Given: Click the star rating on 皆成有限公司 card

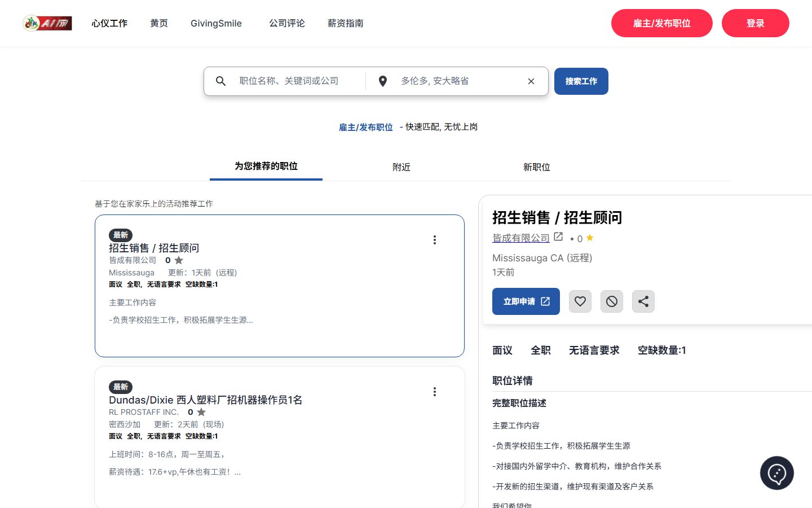Looking at the screenshot, I should (x=179, y=260).
